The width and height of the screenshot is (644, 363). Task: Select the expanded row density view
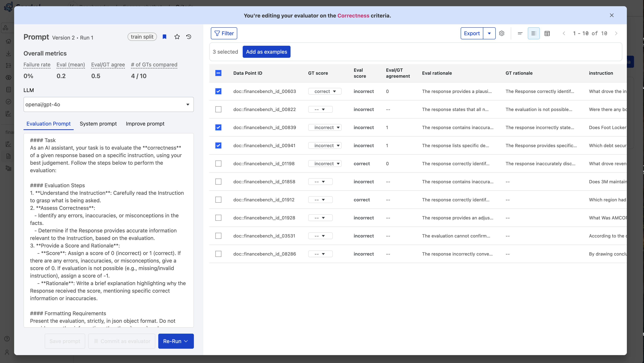(534, 33)
